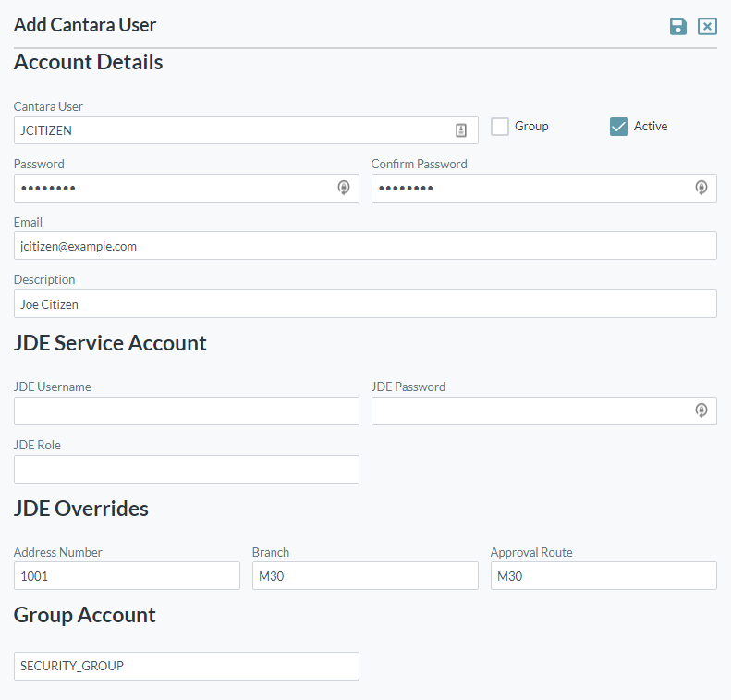Click the key icon in JDE Password field
The image size is (731, 700).
(701, 411)
